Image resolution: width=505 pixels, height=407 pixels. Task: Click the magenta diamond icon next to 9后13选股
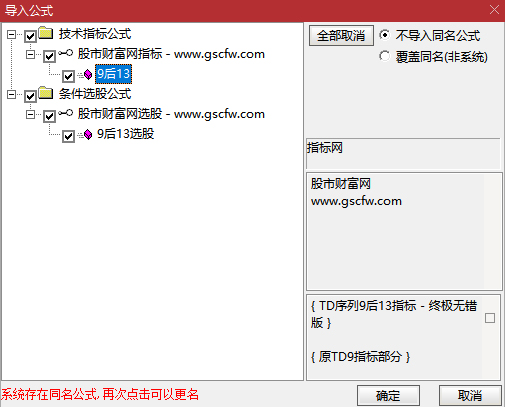tap(88, 134)
